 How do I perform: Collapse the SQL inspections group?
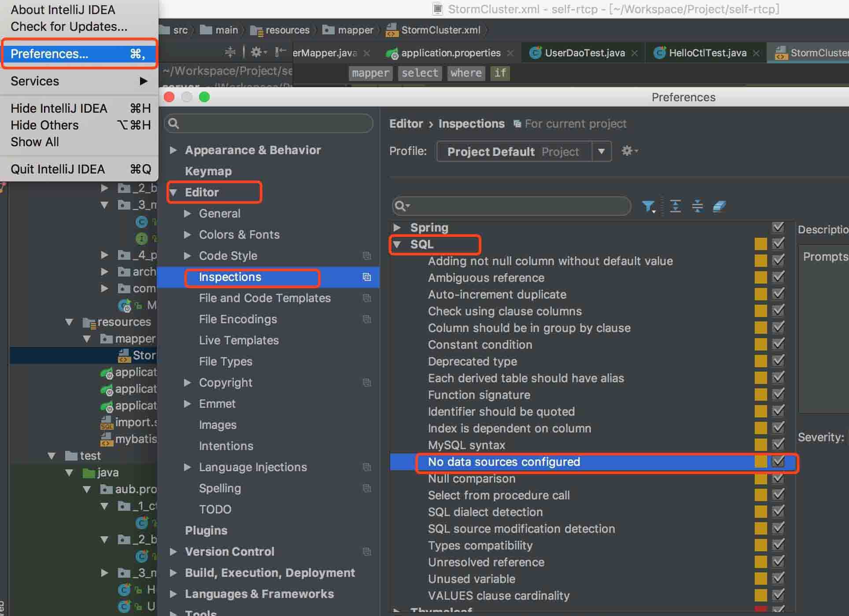point(397,244)
